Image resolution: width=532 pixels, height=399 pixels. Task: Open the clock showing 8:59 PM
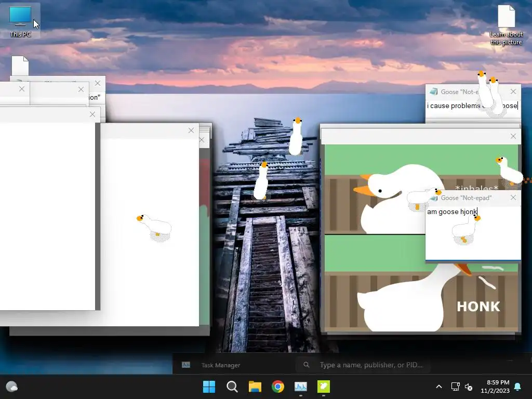(495, 387)
